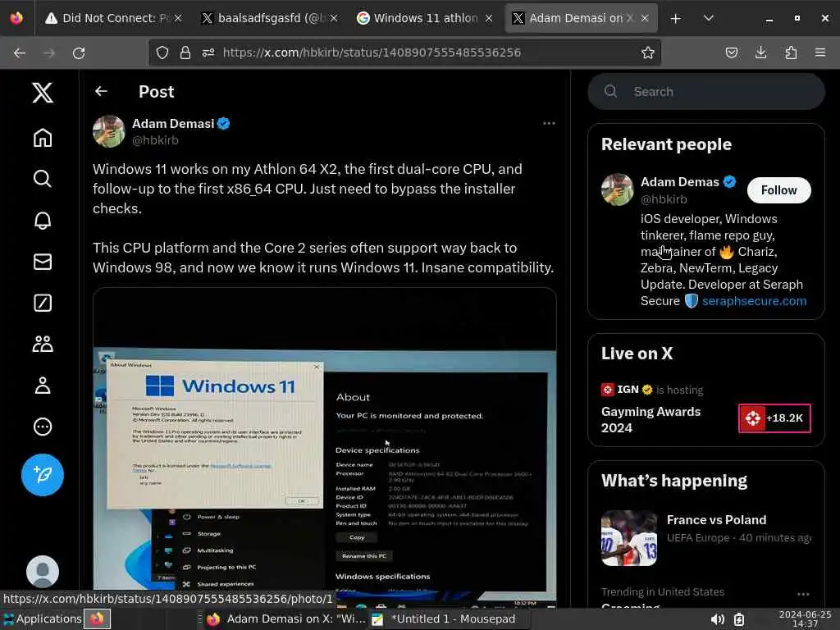Switch to Adam Demasi Firefox taskbar window

[286, 619]
